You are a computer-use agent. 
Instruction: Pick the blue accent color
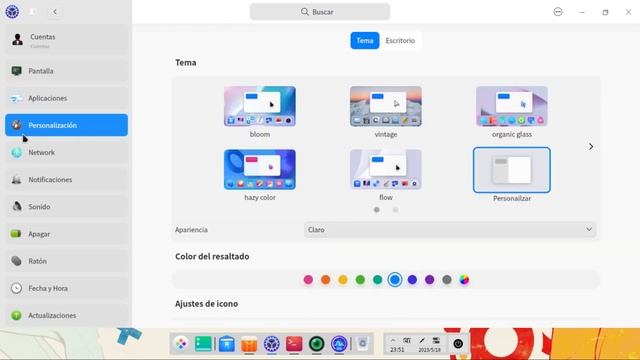click(x=395, y=280)
